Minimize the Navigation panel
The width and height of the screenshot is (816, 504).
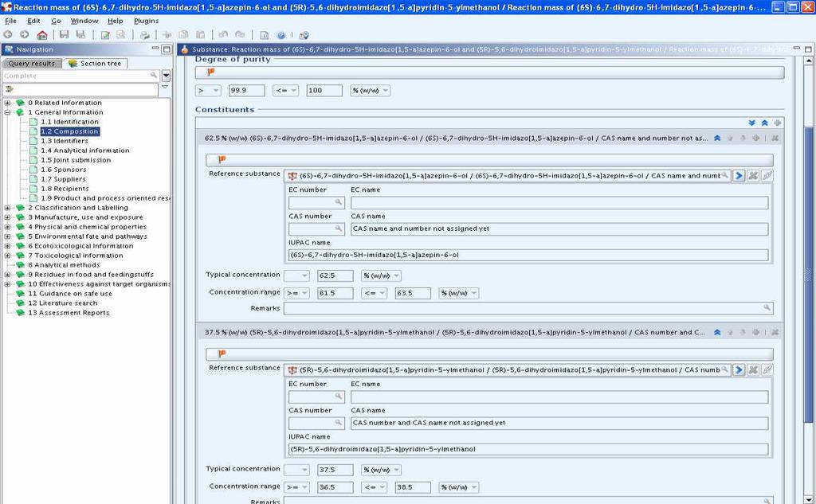pos(155,49)
